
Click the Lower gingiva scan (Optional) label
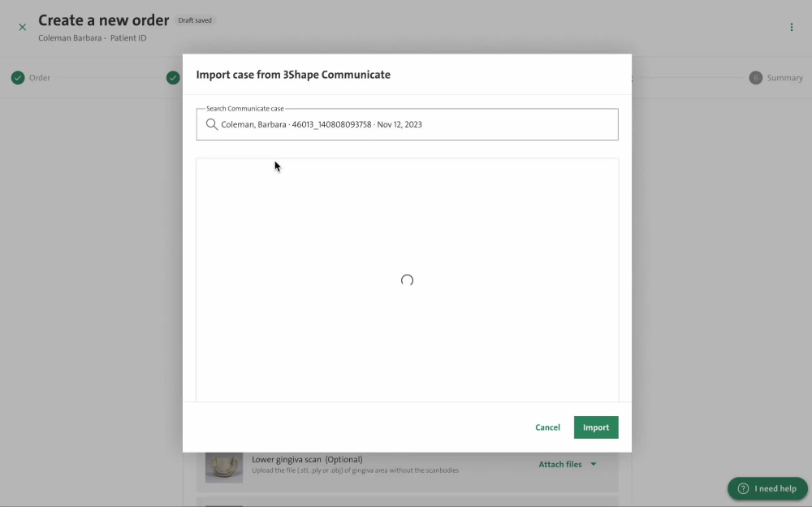click(307, 459)
